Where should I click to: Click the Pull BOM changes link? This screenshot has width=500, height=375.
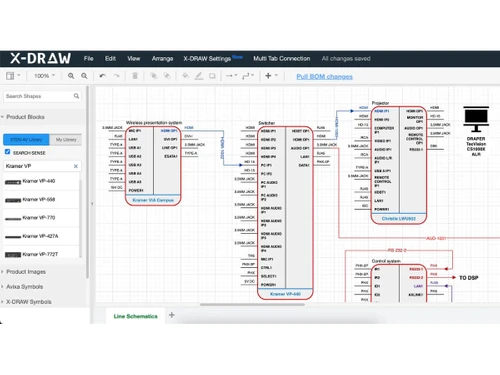[x=324, y=76]
